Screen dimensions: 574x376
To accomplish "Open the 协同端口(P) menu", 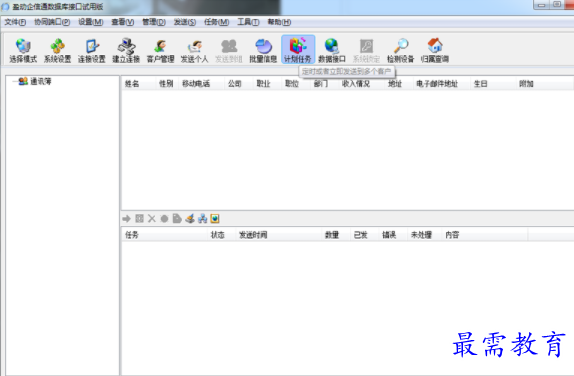I will (52, 22).
